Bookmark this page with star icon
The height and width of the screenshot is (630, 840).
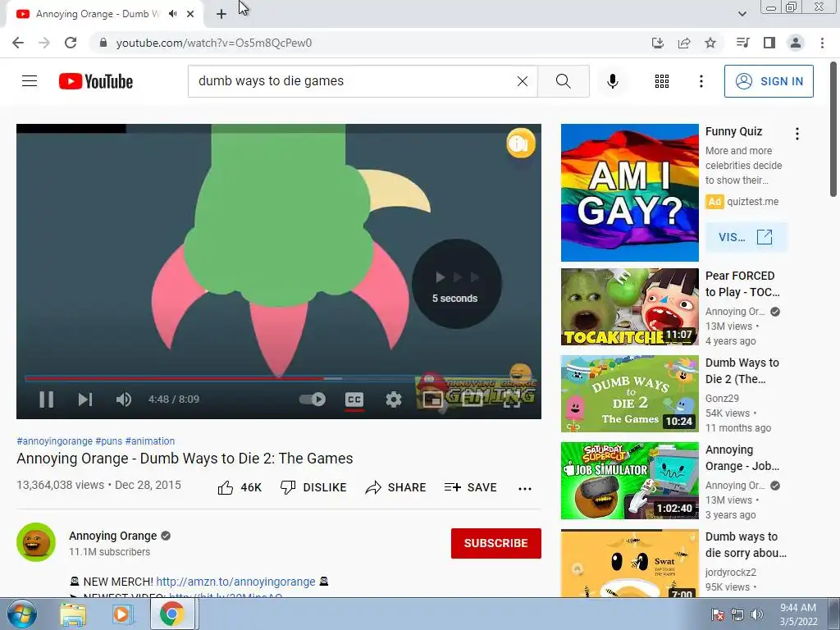coord(710,43)
